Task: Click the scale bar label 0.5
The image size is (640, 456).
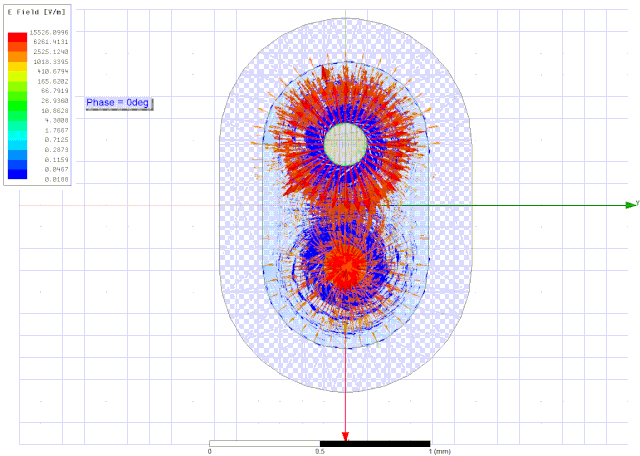Action: point(320,452)
